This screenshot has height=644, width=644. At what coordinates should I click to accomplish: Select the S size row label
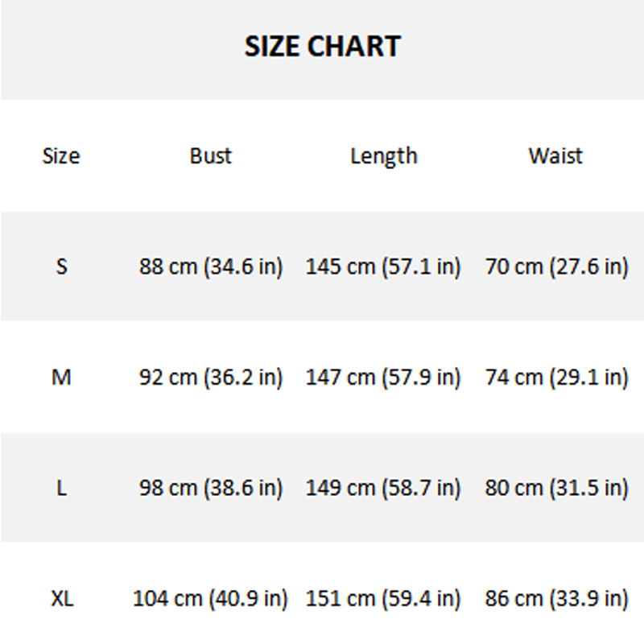click(x=61, y=266)
